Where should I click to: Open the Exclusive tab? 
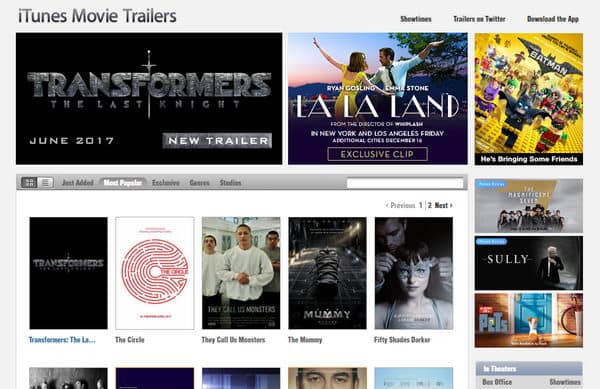(x=166, y=183)
